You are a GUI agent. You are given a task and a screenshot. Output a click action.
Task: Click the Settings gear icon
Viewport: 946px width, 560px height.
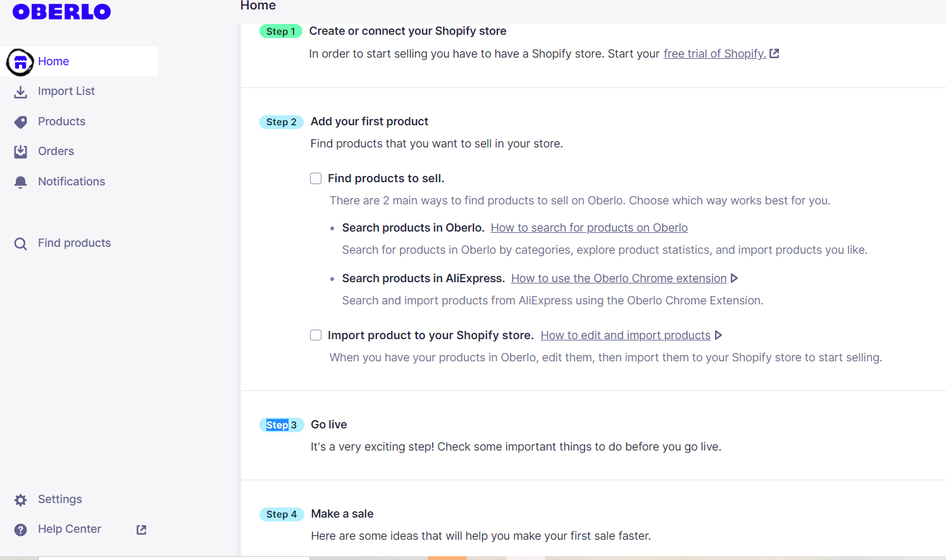21,500
